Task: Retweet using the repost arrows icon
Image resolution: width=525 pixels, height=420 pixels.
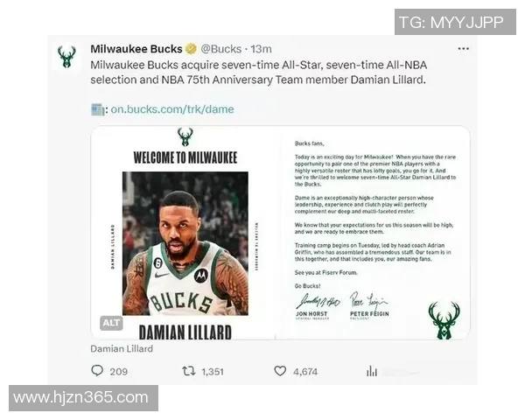Action: point(188,371)
